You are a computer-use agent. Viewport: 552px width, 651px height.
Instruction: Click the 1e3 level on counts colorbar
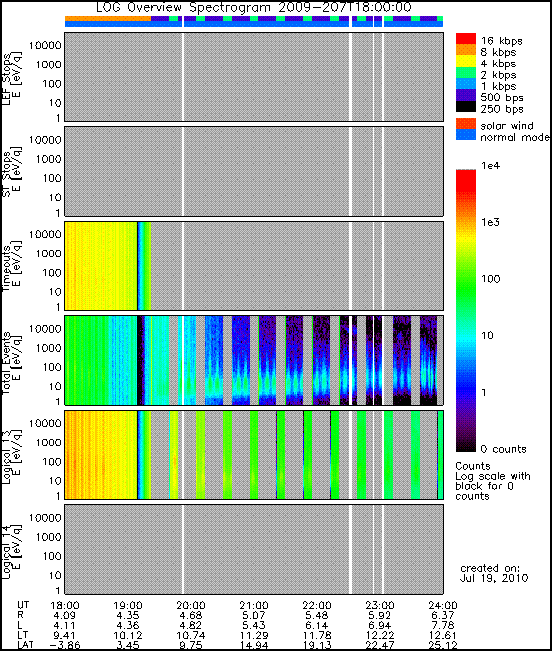[x=466, y=223]
